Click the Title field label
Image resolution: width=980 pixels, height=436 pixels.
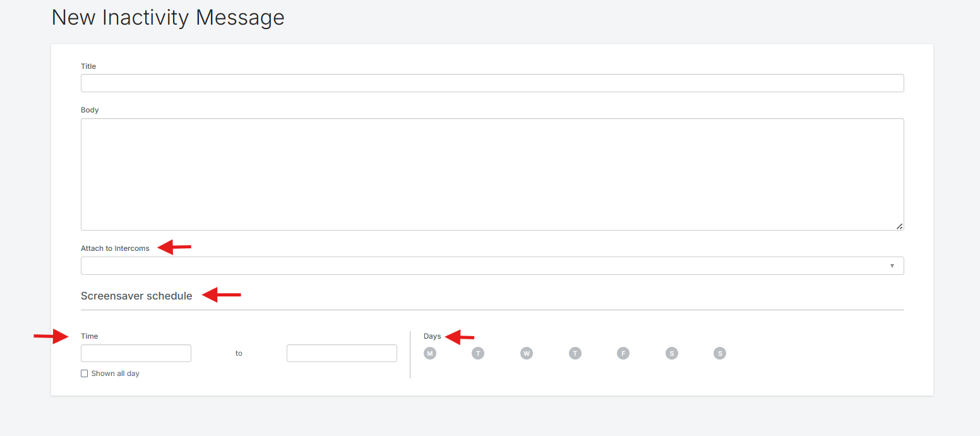tap(88, 66)
